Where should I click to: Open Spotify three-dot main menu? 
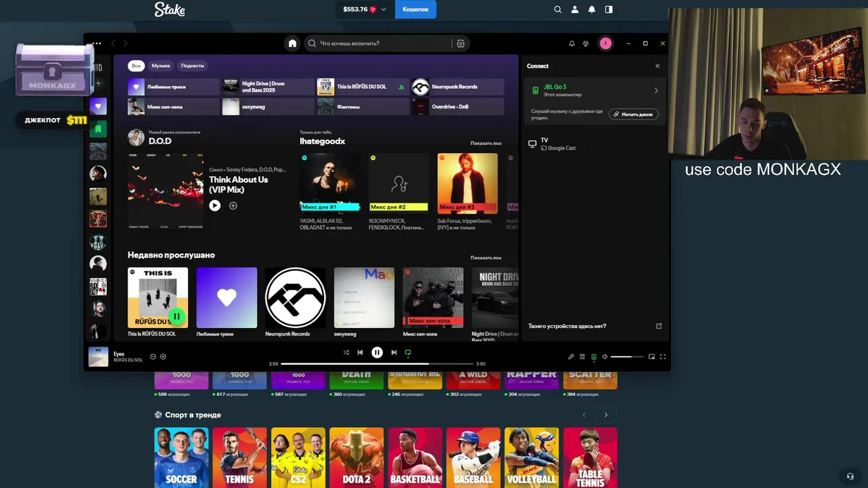[97, 43]
